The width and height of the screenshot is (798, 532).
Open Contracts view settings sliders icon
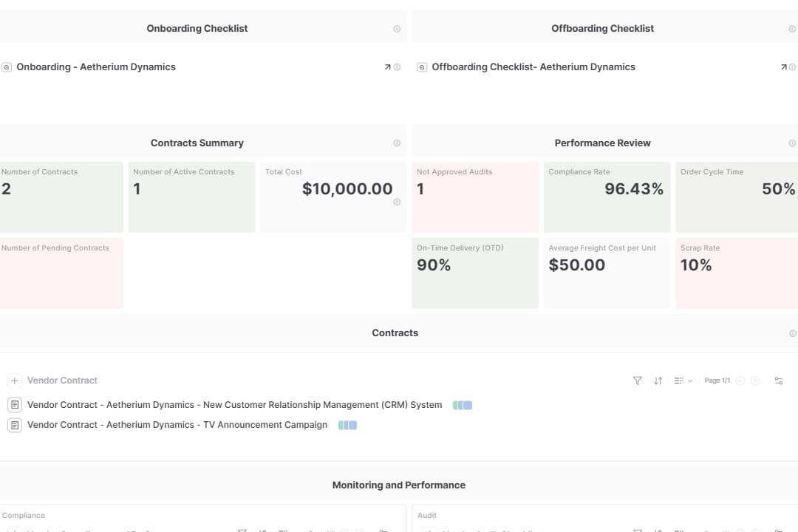point(778,381)
